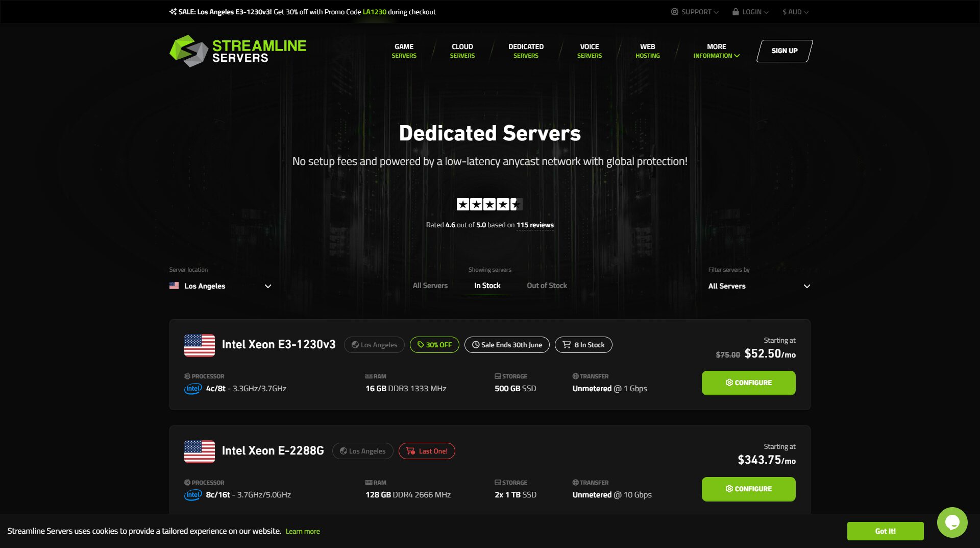Expand the Filter servers by dropdown
Image resolution: width=980 pixels, height=548 pixels.
pyautogui.click(x=758, y=286)
